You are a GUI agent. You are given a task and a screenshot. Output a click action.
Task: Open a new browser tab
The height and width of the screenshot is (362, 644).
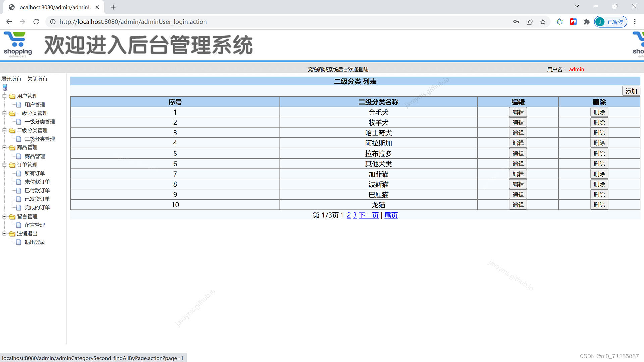pyautogui.click(x=113, y=7)
